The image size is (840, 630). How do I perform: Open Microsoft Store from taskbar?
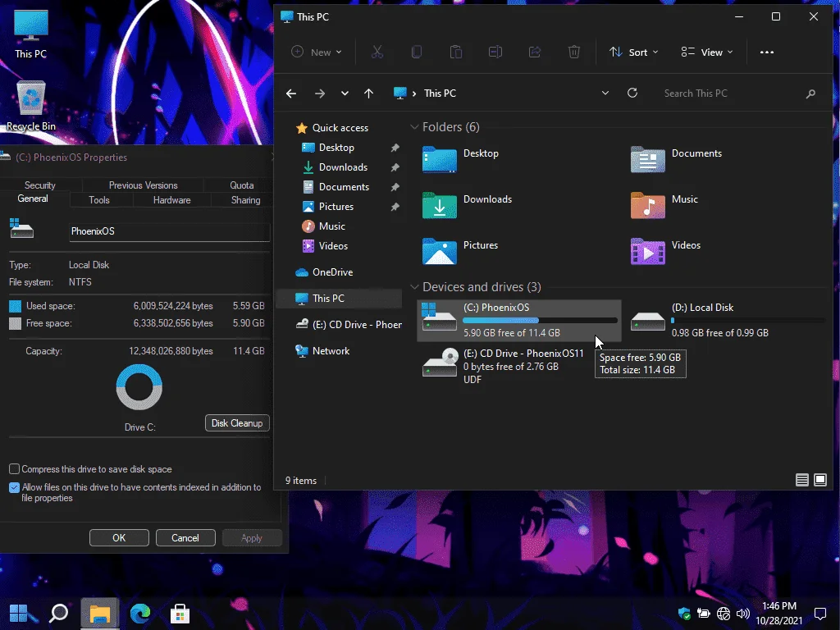[180, 614]
